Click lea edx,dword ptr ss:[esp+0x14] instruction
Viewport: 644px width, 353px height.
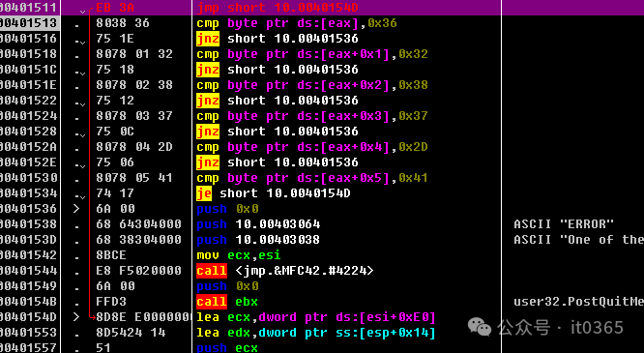316,333
